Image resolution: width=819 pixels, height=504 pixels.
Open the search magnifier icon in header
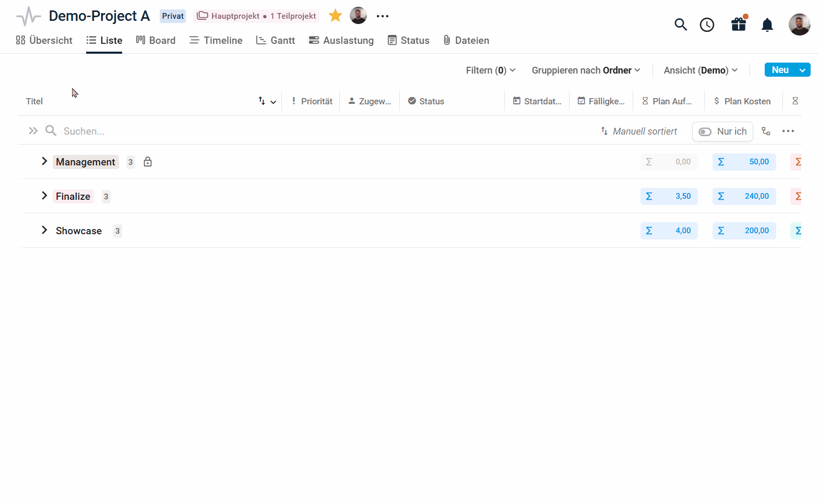click(680, 25)
